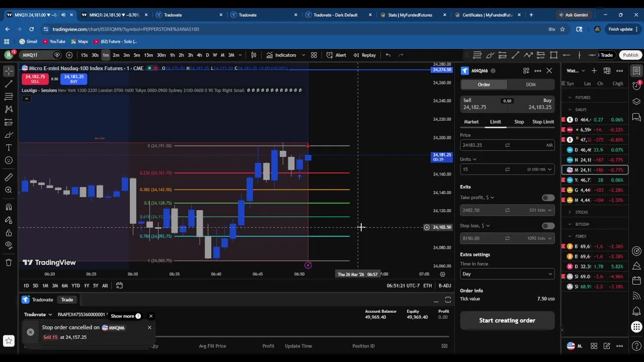The image size is (644, 362).
Task: Select the Stop order type tab
Action: tap(519, 122)
